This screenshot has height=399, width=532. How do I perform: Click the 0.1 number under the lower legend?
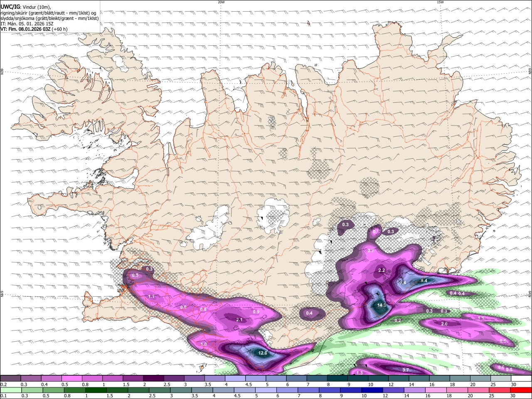coord(3,396)
